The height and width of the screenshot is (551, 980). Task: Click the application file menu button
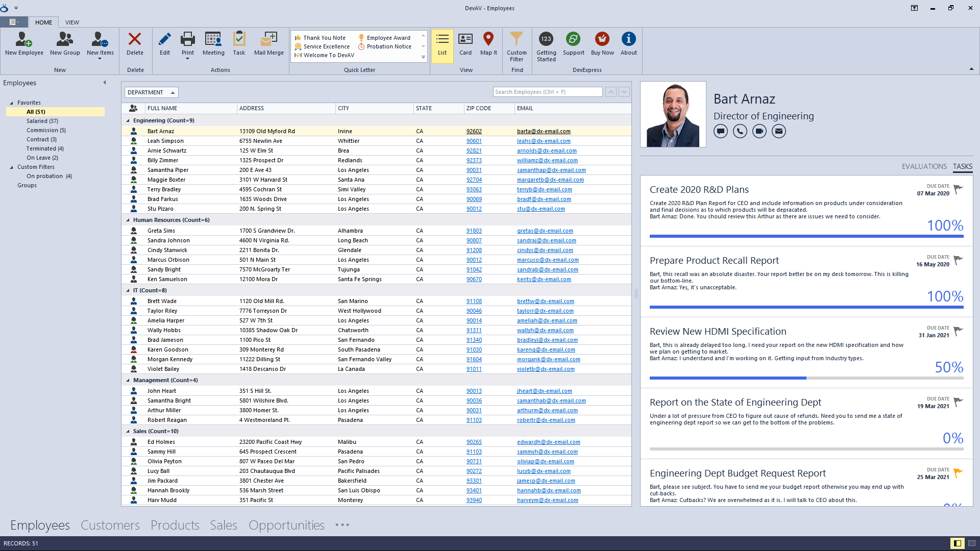pos(14,22)
